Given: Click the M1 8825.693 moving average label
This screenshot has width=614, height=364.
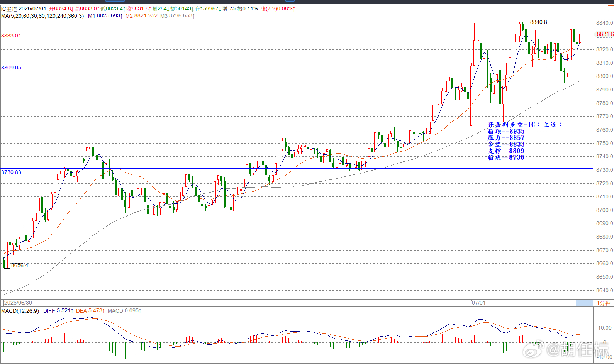Looking at the screenshot, I should pos(105,16).
